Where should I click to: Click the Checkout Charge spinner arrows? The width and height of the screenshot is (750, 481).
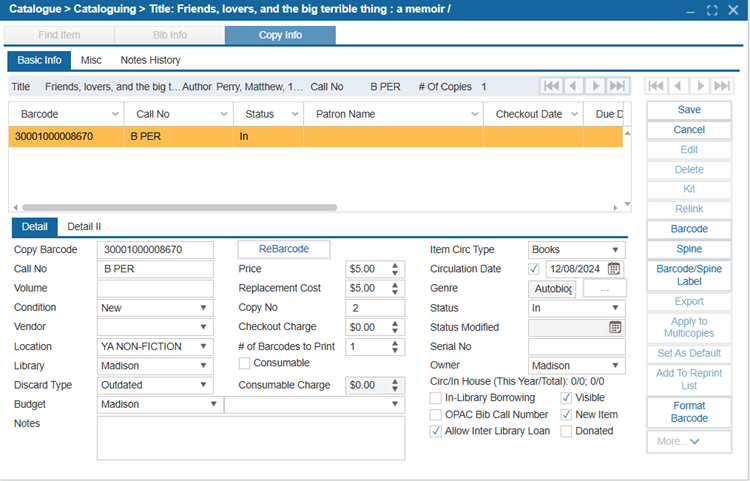click(x=395, y=327)
